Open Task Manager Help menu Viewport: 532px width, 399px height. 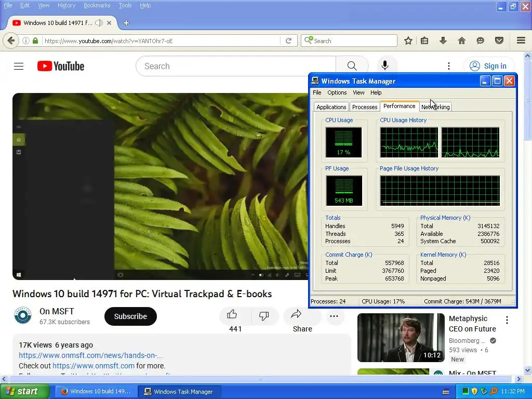[376, 92]
